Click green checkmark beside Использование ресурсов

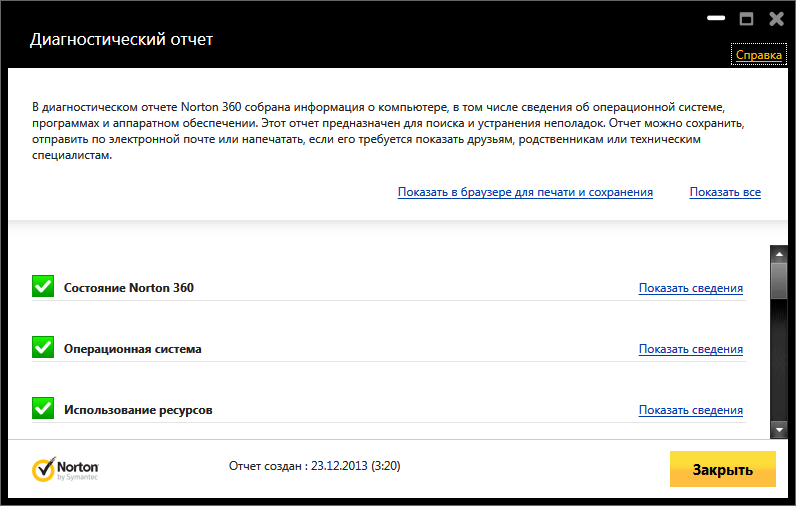pos(43,409)
